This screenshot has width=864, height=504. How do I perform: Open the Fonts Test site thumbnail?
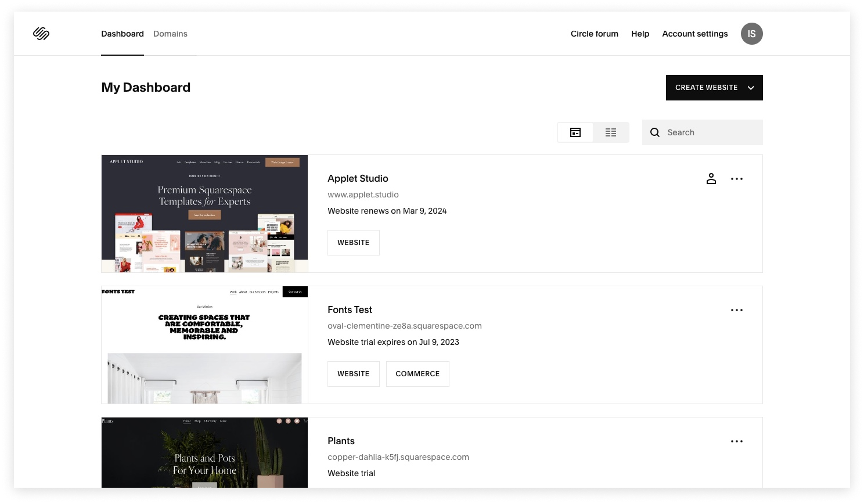coord(204,345)
